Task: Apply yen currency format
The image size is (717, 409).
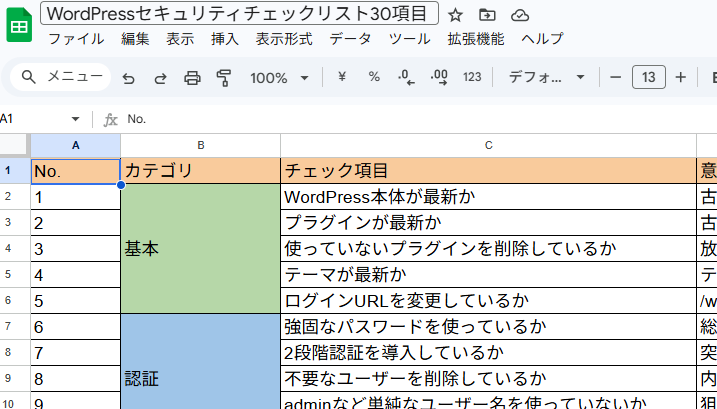Action: tap(341, 77)
